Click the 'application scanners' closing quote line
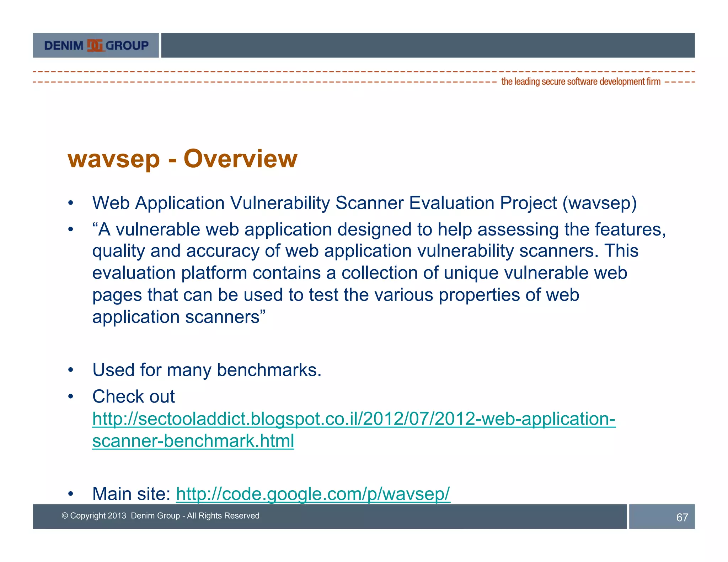The width and height of the screenshot is (728, 562). pos(179,317)
